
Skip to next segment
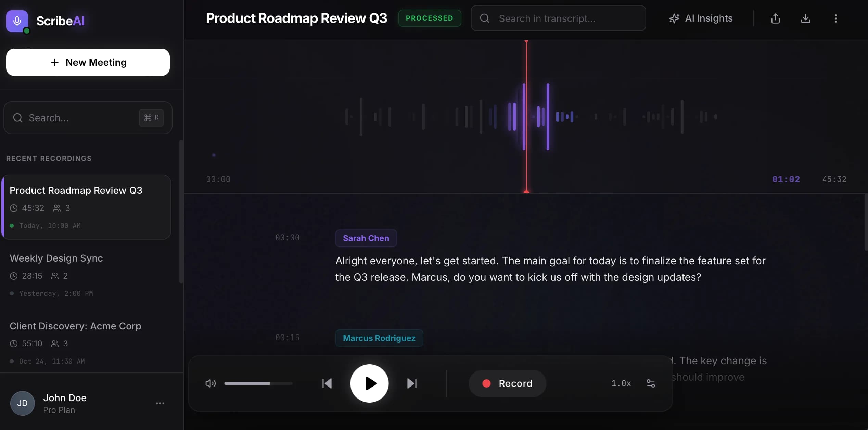pyautogui.click(x=412, y=383)
